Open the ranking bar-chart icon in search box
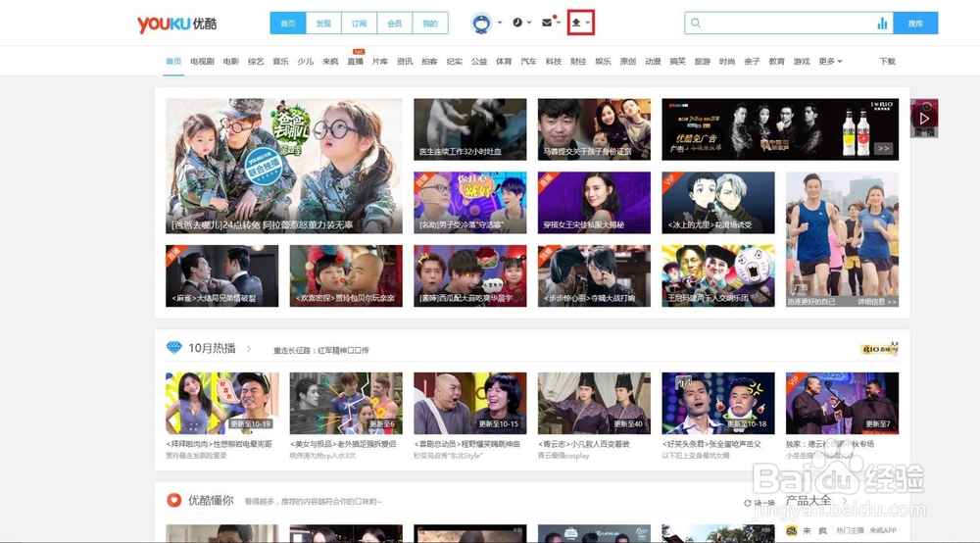This screenshot has width=980, height=543. coord(882,24)
